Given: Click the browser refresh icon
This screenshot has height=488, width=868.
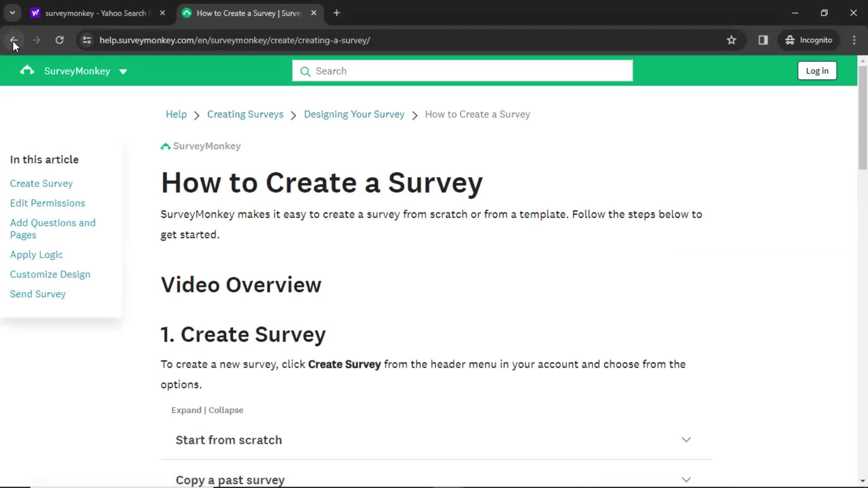Looking at the screenshot, I should (60, 40).
